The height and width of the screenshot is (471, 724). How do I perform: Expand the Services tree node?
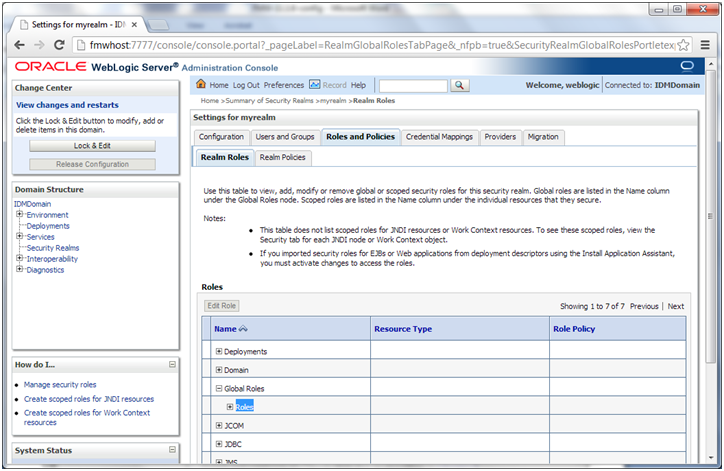(19, 236)
